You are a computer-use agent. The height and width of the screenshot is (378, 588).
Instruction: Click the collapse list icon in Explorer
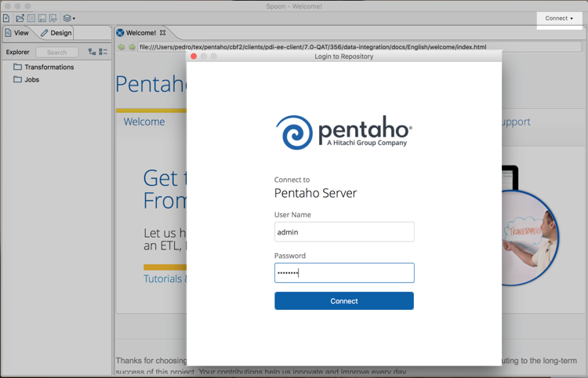coord(103,52)
